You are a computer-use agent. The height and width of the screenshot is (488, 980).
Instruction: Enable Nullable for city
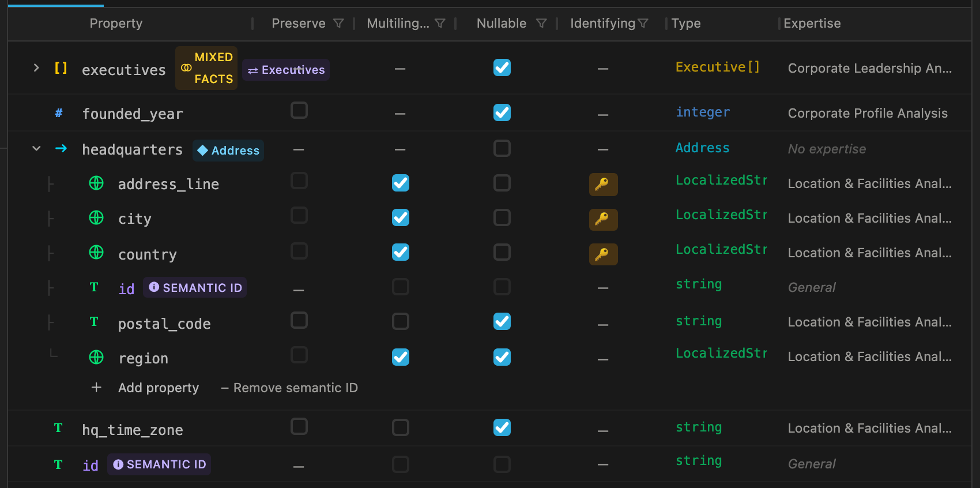point(502,217)
